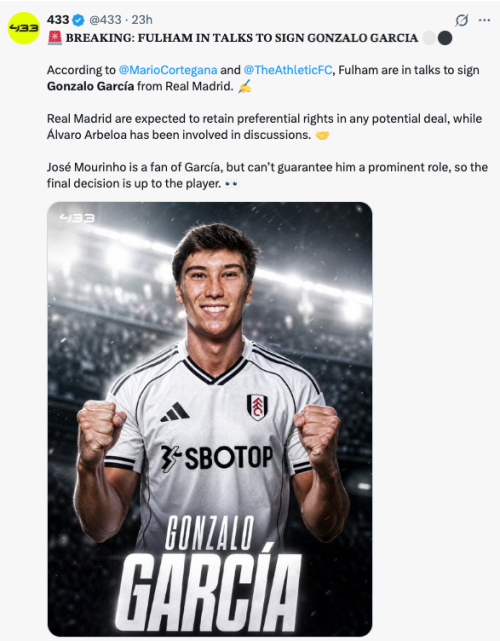Click the black circle emoji
The image size is (500, 641).
coord(445,38)
